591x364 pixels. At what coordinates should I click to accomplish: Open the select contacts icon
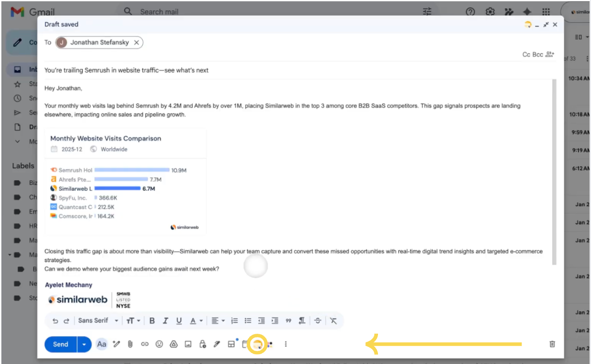tap(550, 54)
